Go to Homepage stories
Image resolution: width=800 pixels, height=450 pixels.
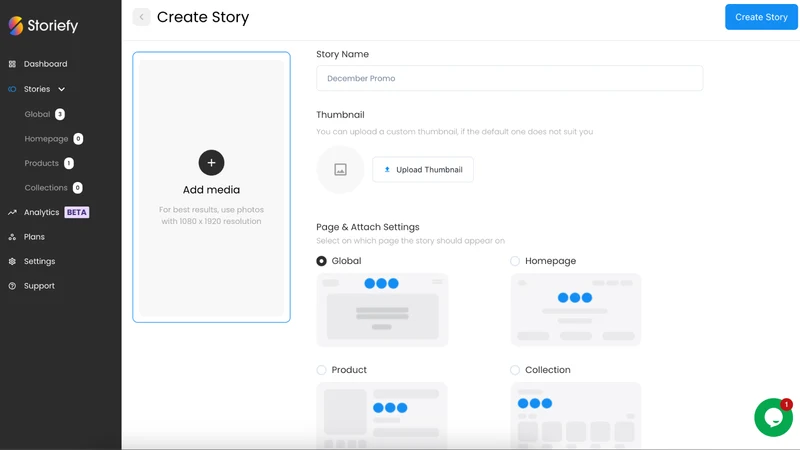click(46, 139)
